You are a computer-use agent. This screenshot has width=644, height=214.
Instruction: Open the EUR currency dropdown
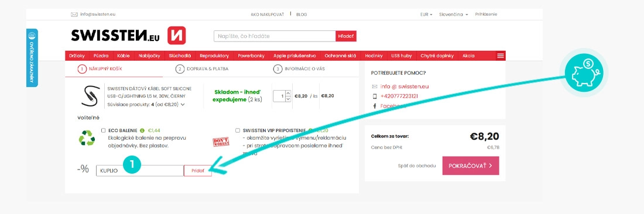(x=426, y=15)
